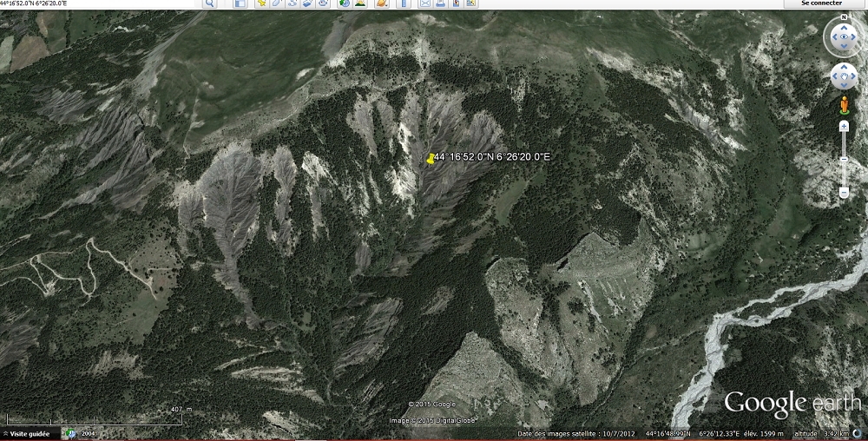
Task: Click the eye in the Look joystick
Action: pyautogui.click(x=844, y=38)
